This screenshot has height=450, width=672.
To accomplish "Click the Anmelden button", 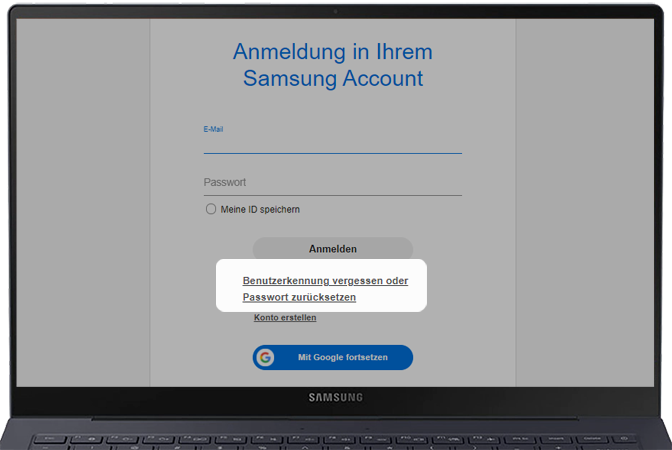I will click(333, 249).
